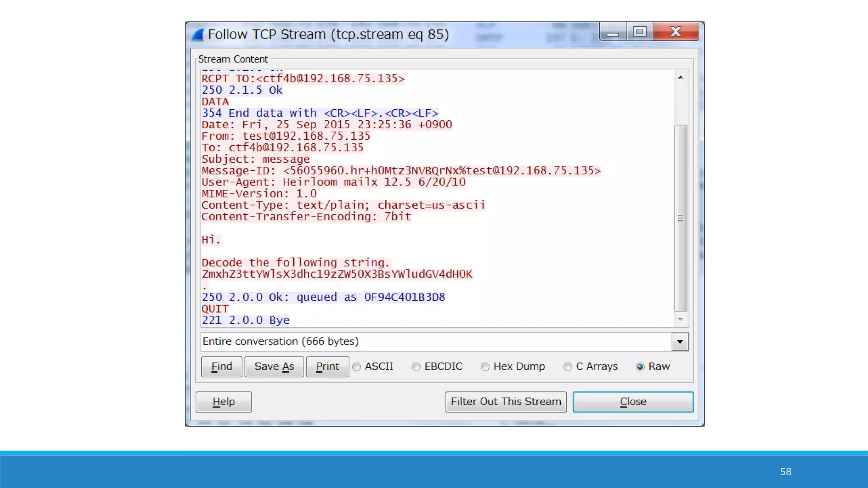Image resolution: width=868 pixels, height=488 pixels.
Task: Select the ASCII radio button
Action: point(357,367)
